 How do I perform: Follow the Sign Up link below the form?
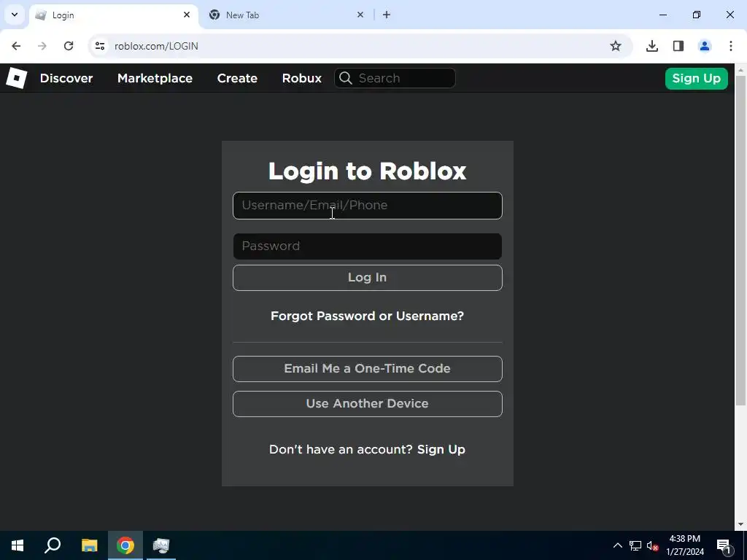pyautogui.click(x=441, y=449)
